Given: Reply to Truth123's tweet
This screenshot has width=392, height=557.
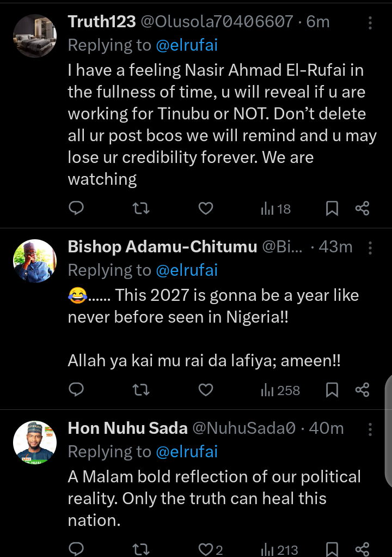Looking at the screenshot, I should click(77, 208).
